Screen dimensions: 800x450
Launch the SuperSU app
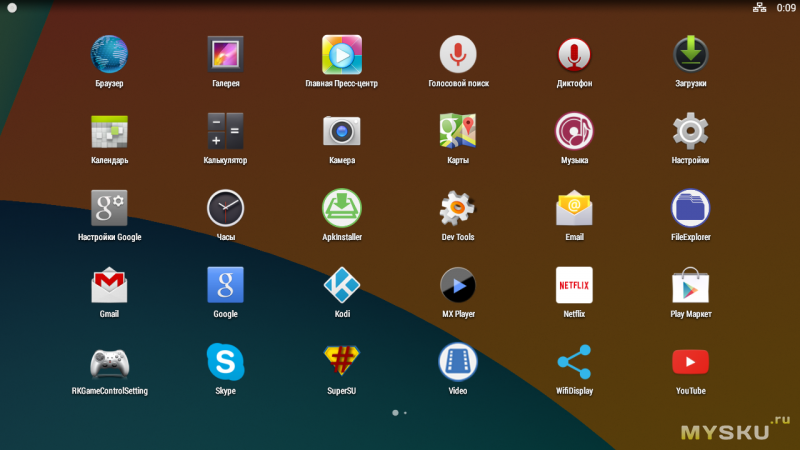tap(342, 361)
